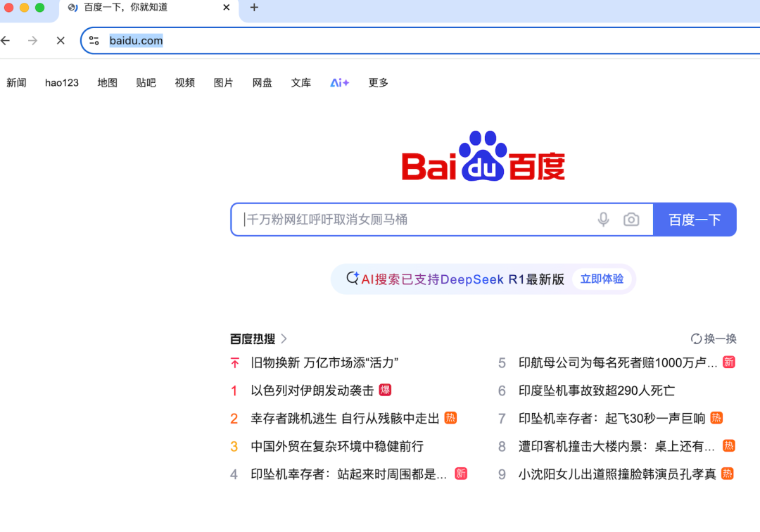The image size is (760, 532).
Task: Click the AI search icon in banner
Action: coord(353,279)
